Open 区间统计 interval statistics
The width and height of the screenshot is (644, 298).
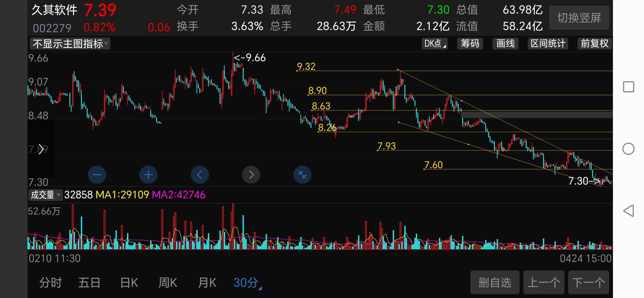point(548,44)
